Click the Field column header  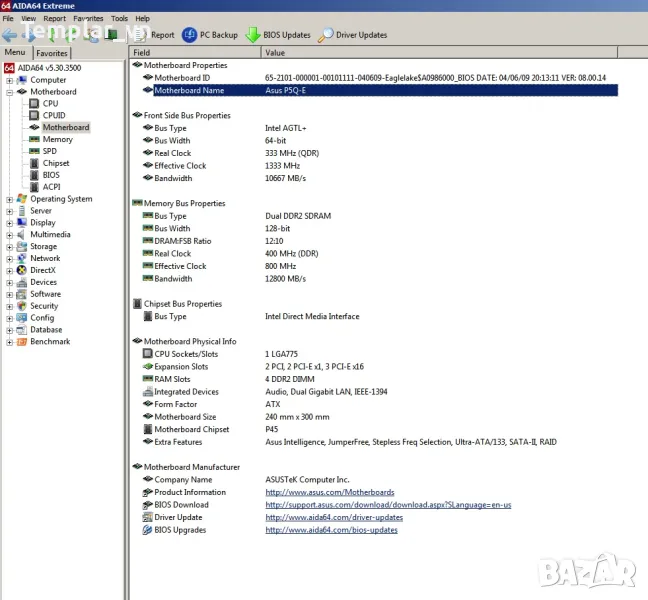142,52
